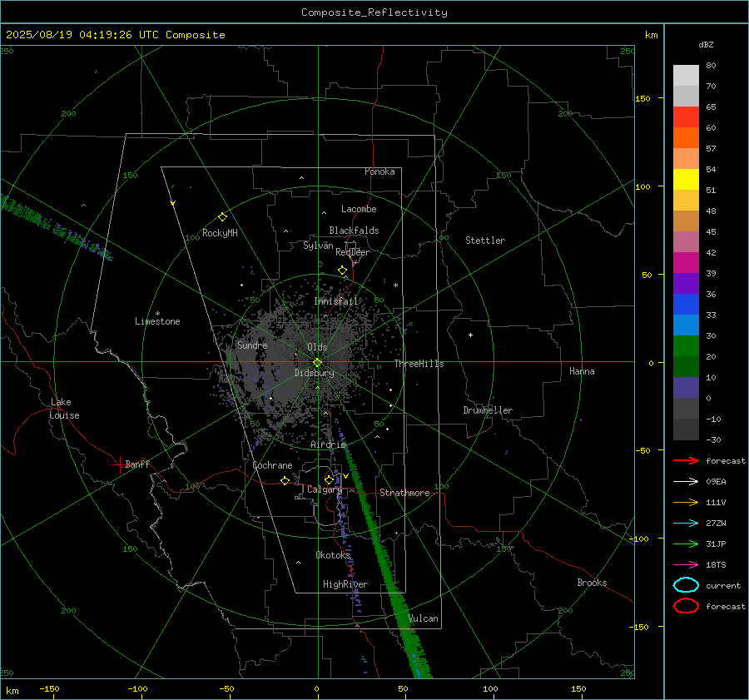Click the Drumheller label
The height and width of the screenshot is (700, 749).
488,410
